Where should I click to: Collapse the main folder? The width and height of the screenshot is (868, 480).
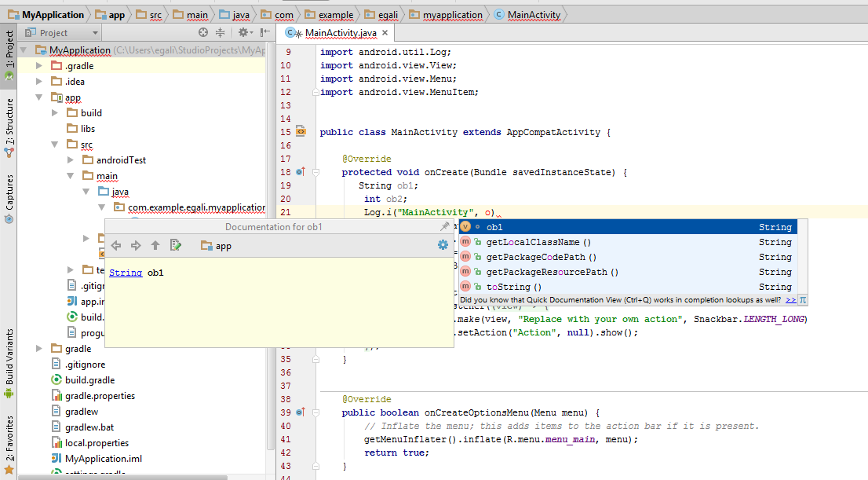point(71,176)
